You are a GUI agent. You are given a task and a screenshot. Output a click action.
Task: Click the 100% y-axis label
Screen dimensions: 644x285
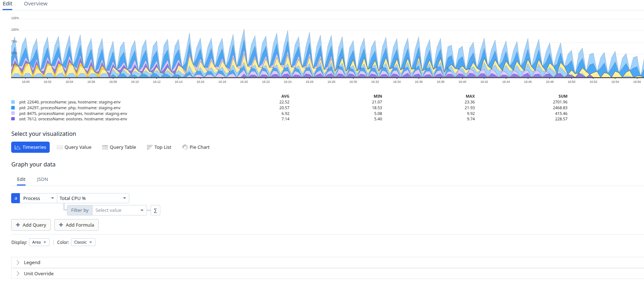pyautogui.click(x=15, y=30)
